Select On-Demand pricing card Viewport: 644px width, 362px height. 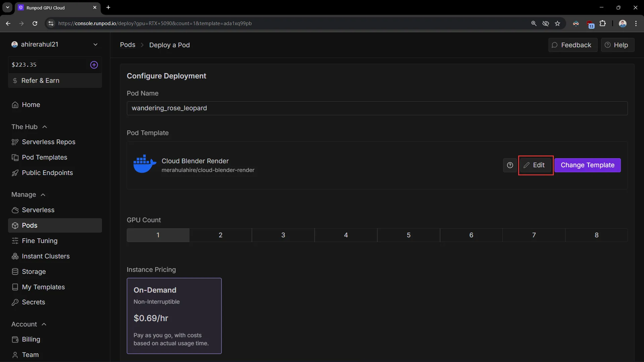(x=174, y=316)
